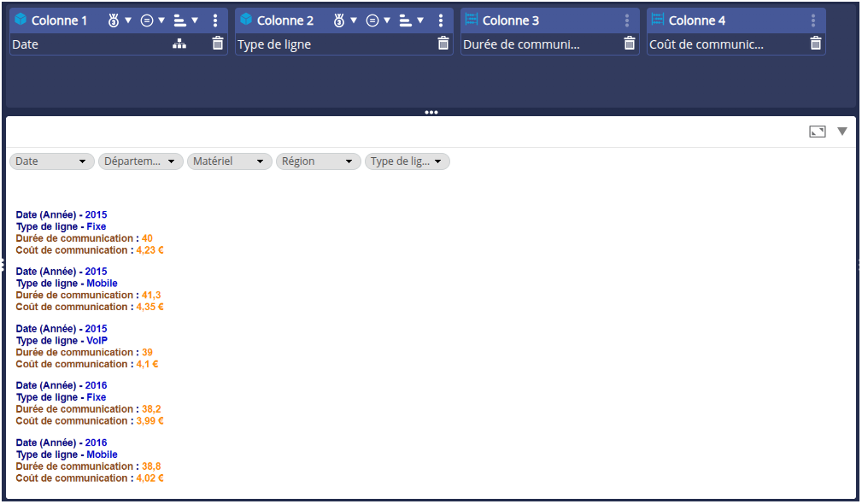Delete Date field from Colonne 1
This screenshot has width=862, height=504.
(218, 44)
